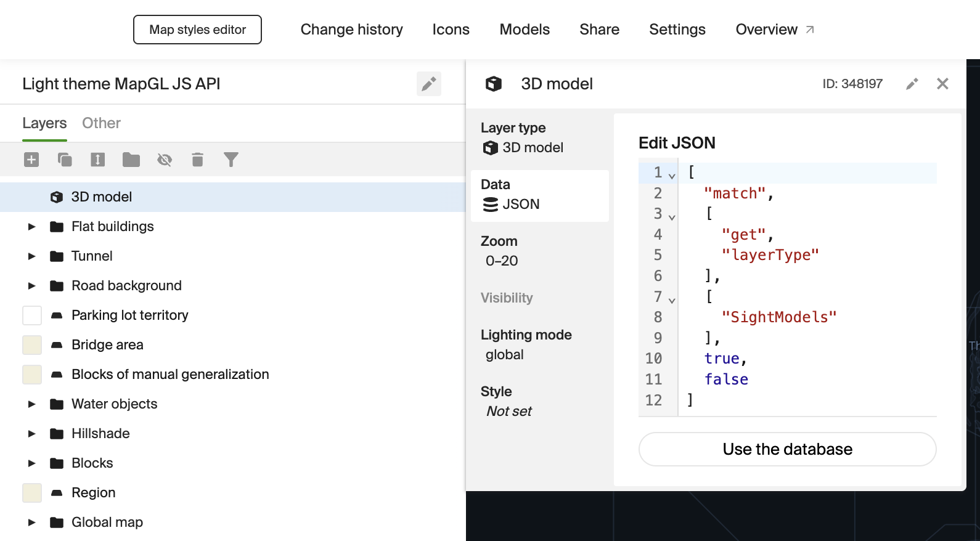Click the add new layer icon
Image resolution: width=980 pixels, height=541 pixels.
[x=31, y=160]
